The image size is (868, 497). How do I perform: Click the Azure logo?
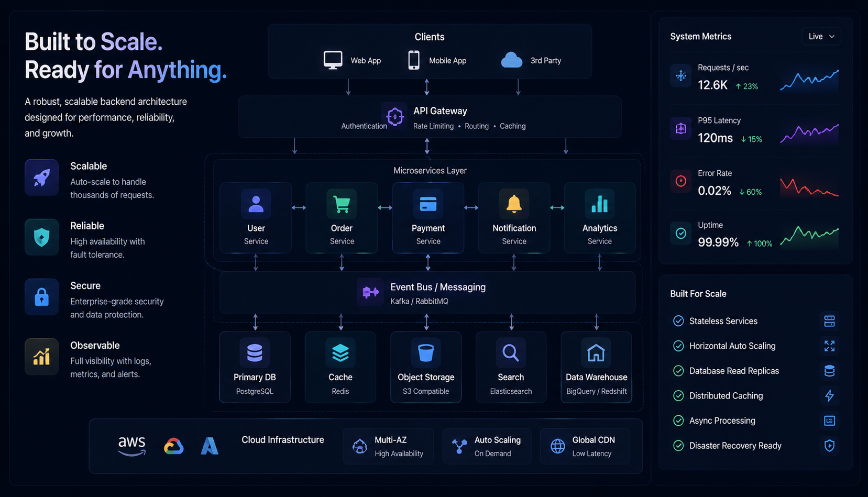[210, 446]
